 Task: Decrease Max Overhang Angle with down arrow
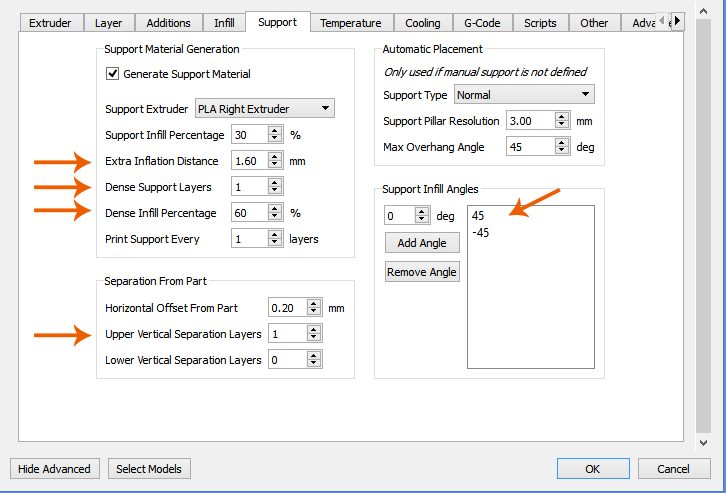(562, 152)
